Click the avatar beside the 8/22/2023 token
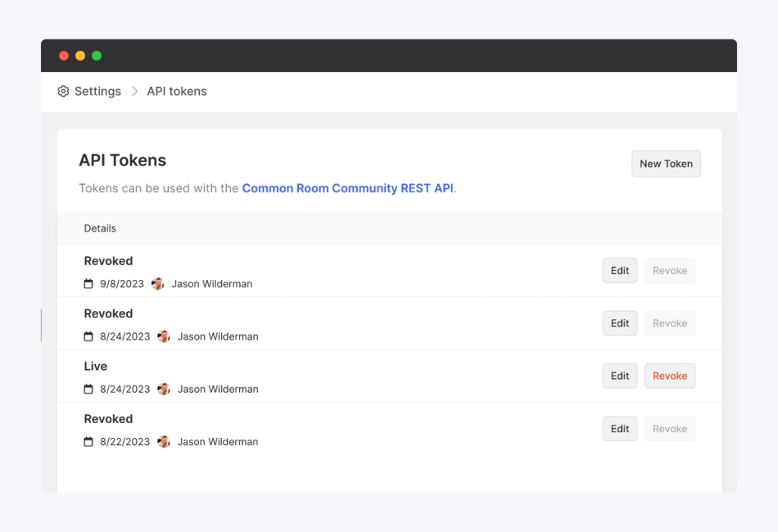This screenshot has height=532, width=778. tap(163, 441)
